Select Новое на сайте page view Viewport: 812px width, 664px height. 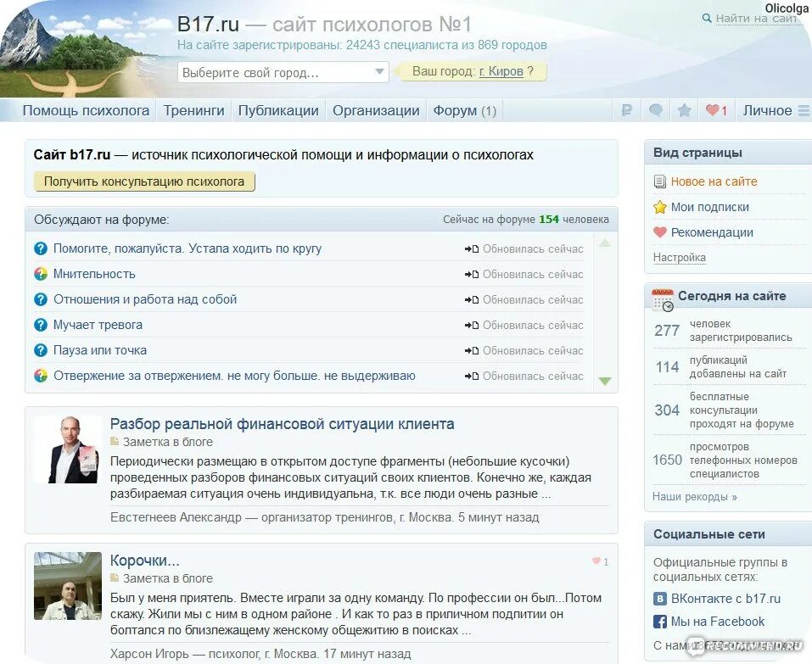[x=714, y=181]
